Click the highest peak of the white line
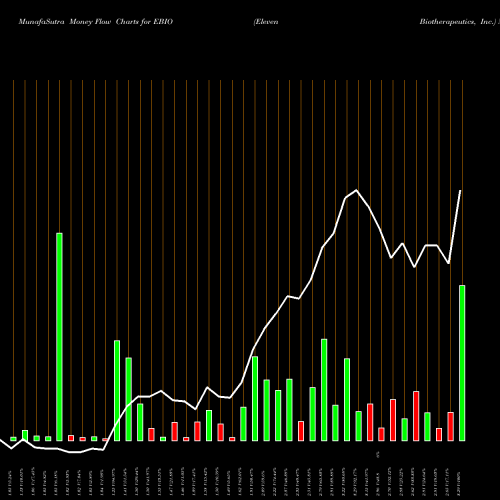 coord(356,190)
